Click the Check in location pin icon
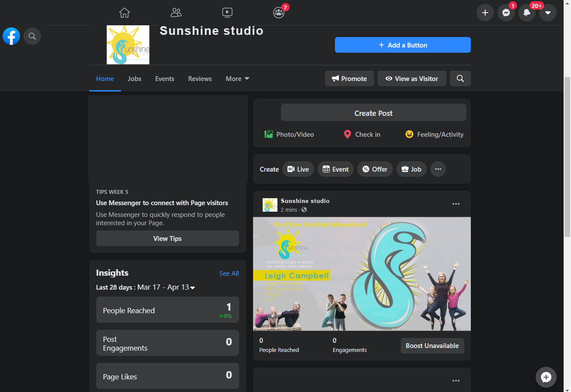The height and width of the screenshot is (392, 571). tap(347, 134)
